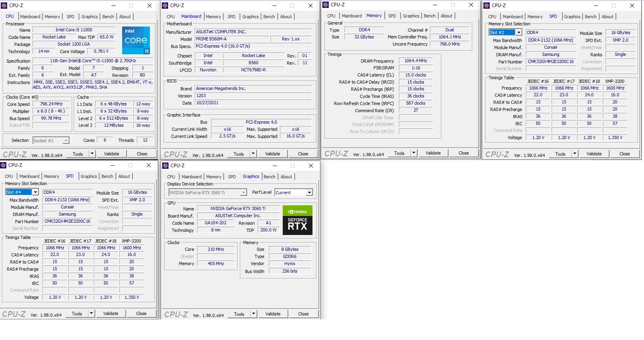This screenshot has width=644, height=340.
Task: Switch to CPU tab in the memory timings window
Action: tap(332, 16)
